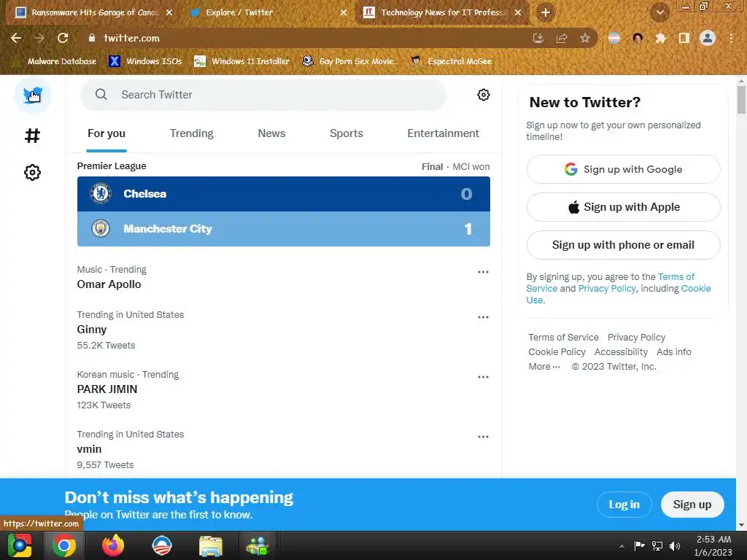Viewport: 747px width, 560px height.
Task: Open the Explore hashtag icon in sidebar
Action: click(32, 136)
